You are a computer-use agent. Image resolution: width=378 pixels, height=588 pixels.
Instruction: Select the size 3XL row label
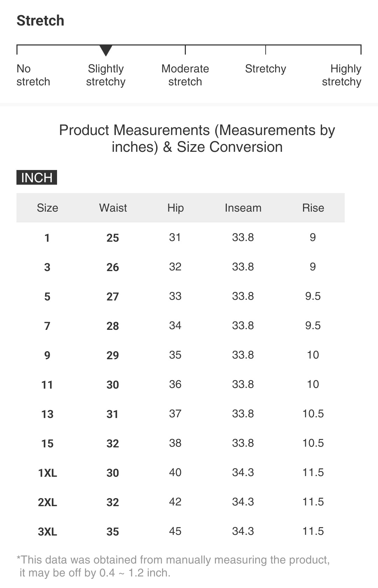48,532
